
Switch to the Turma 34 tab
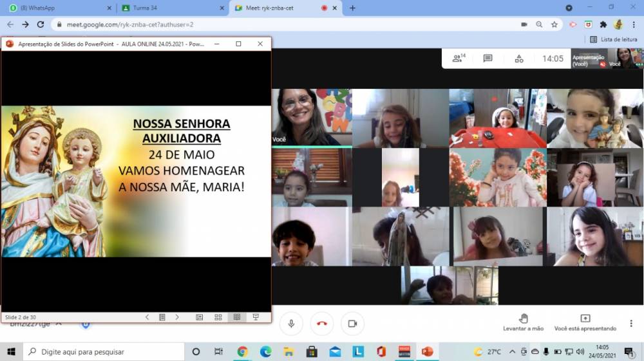pos(171,8)
